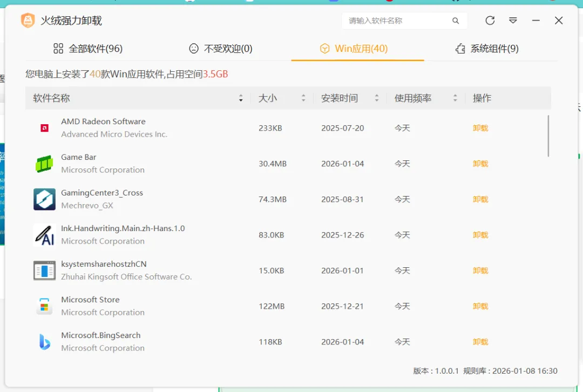Click the 83.0KB size value

click(x=272, y=235)
